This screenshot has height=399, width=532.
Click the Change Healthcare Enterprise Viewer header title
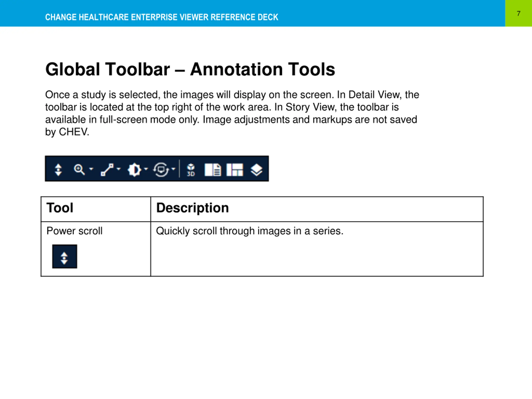point(162,17)
